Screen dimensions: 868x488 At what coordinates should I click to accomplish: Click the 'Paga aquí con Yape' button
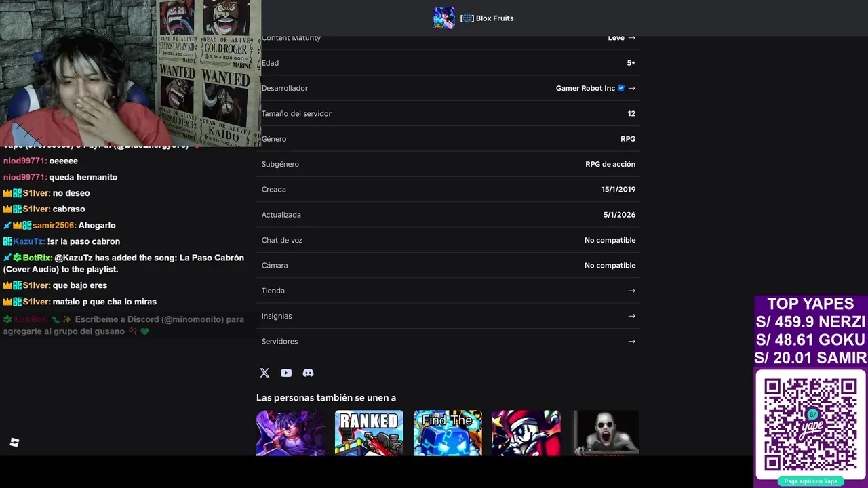pos(810,481)
